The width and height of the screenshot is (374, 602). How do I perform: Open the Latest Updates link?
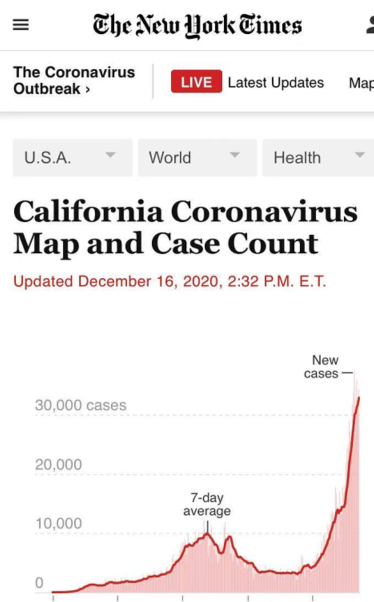click(x=276, y=83)
